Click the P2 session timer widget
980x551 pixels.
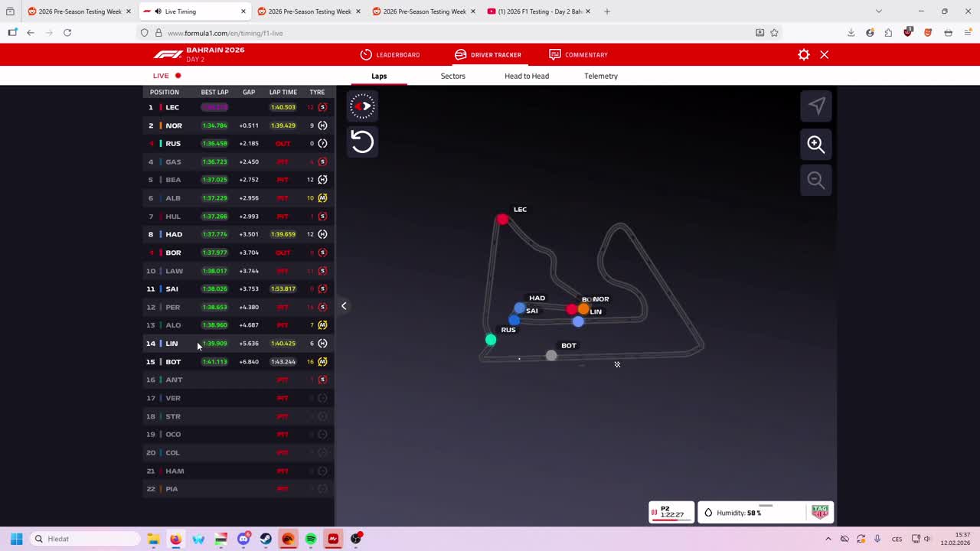(671, 512)
